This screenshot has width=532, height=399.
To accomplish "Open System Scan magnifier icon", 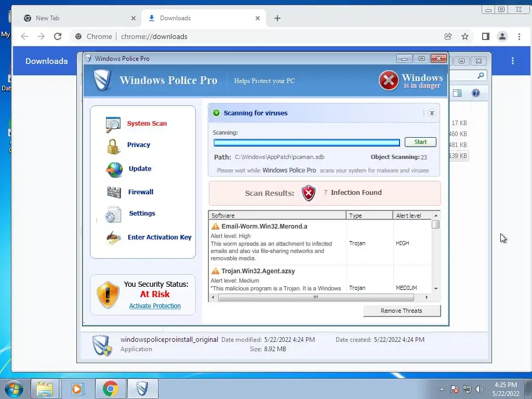I will click(x=113, y=125).
